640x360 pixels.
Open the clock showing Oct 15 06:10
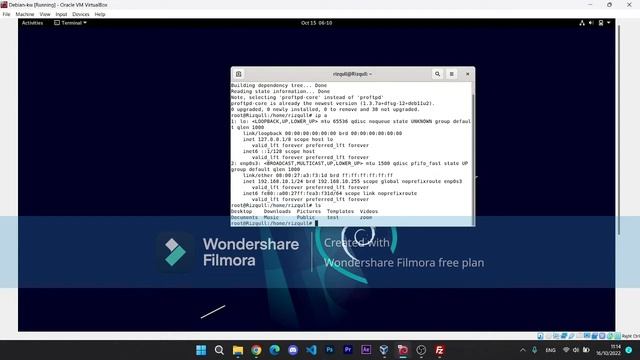[x=316, y=23]
